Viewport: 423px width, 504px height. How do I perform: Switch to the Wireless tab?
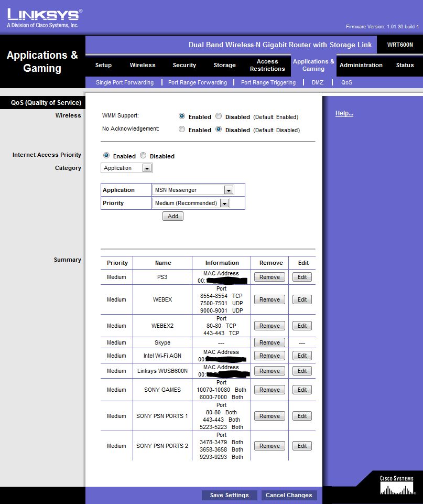coord(143,65)
